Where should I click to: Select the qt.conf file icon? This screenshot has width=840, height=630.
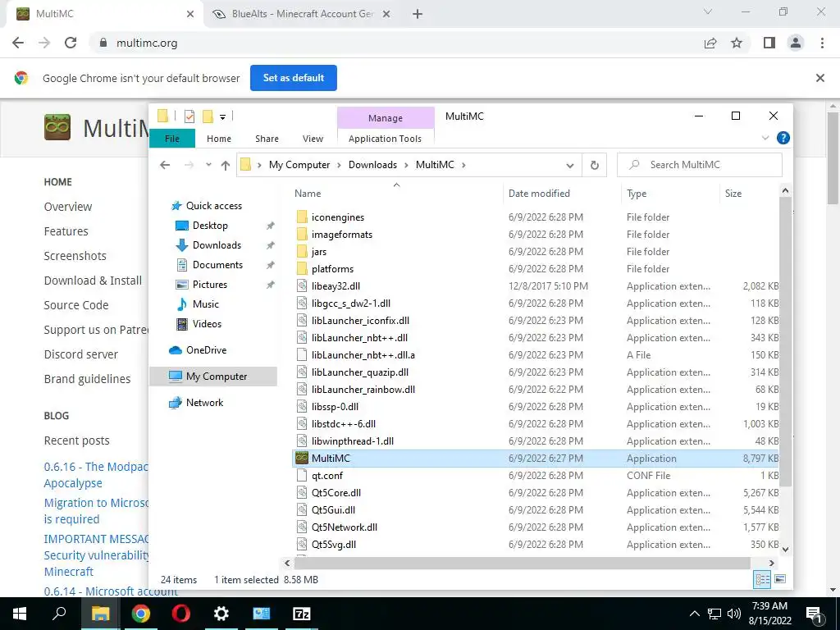[x=302, y=475]
